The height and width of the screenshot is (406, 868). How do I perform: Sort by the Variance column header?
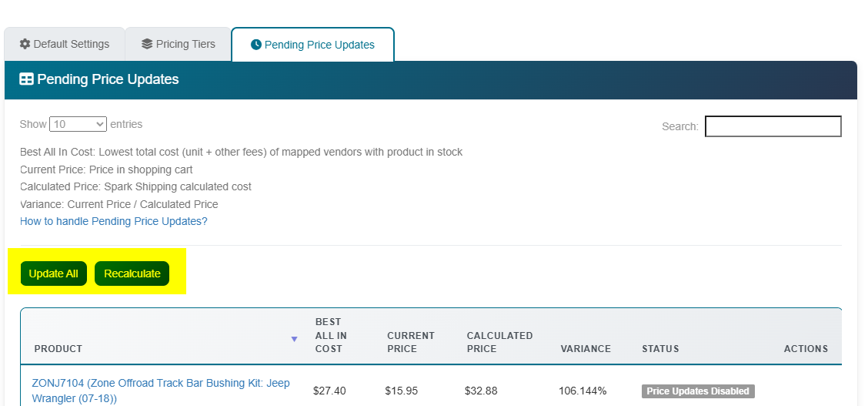tap(586, 349)
